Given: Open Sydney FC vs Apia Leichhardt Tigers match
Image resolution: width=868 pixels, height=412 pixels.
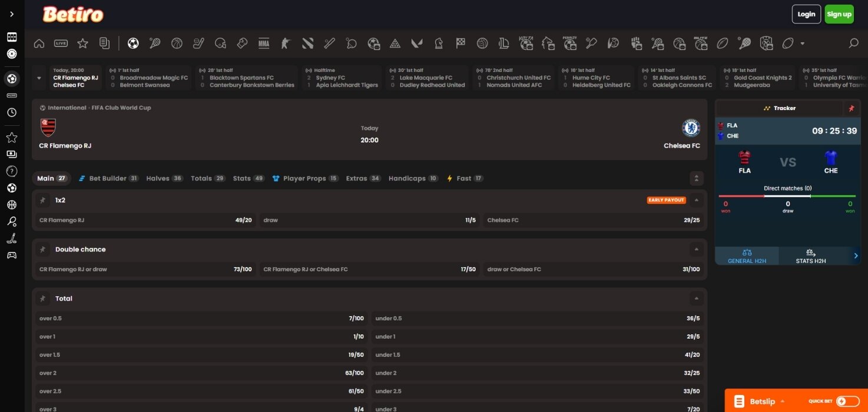Looking at the screenshot, I should tap(342, 78).
